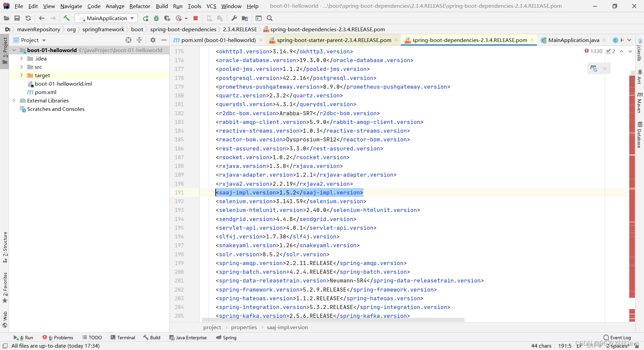Click the Open file toolbar icon
Viewport: 644px width, 350px height.
6,18
